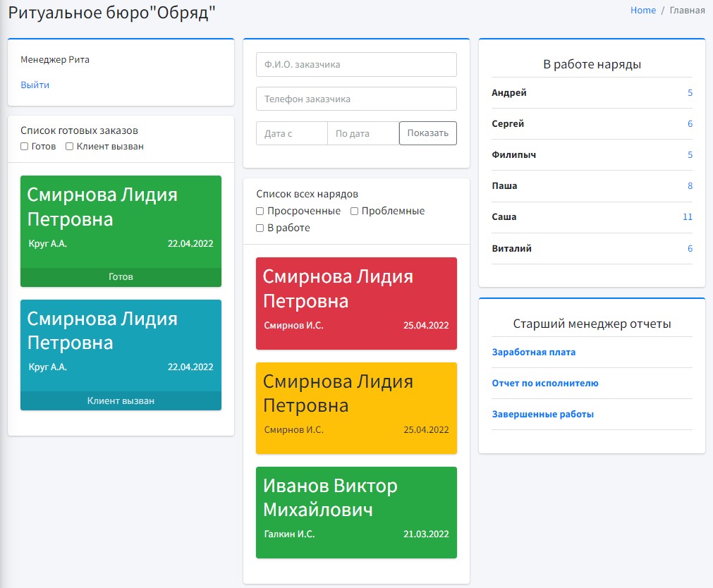The height and width of the screenshot is (588, 713).
Task: Check the Просроченные filter
Action: click(260, 211)
